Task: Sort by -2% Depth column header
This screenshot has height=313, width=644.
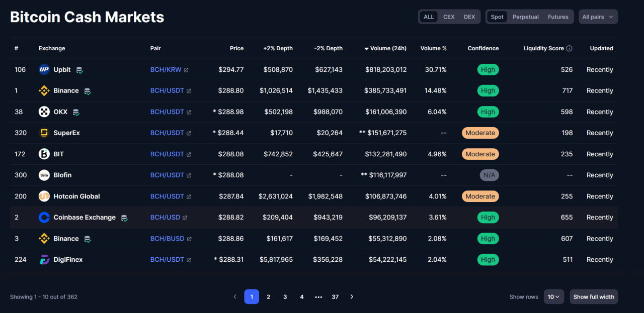Action: tap(328, 49)
